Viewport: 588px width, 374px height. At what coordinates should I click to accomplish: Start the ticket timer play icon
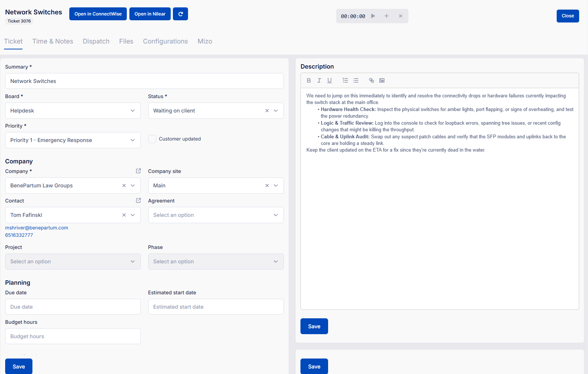[x=373, y=16]
